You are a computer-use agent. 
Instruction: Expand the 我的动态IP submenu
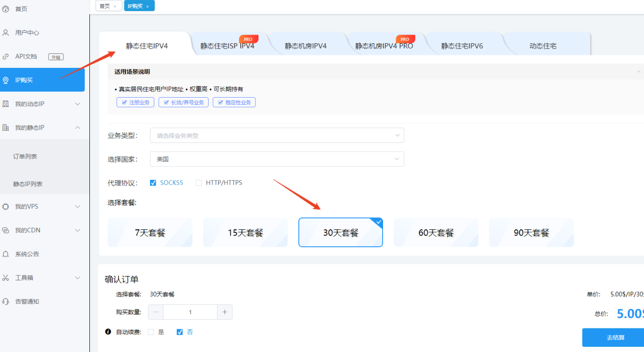pos(78,104)
